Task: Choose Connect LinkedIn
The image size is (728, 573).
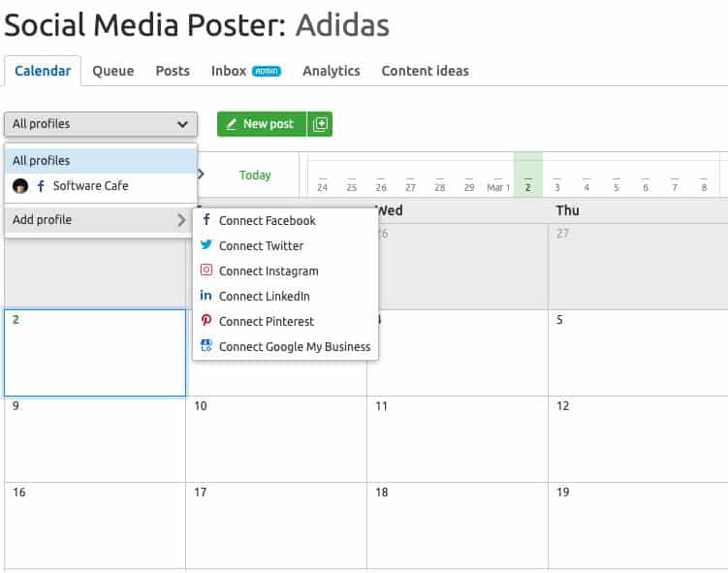Action: (285, 296)
